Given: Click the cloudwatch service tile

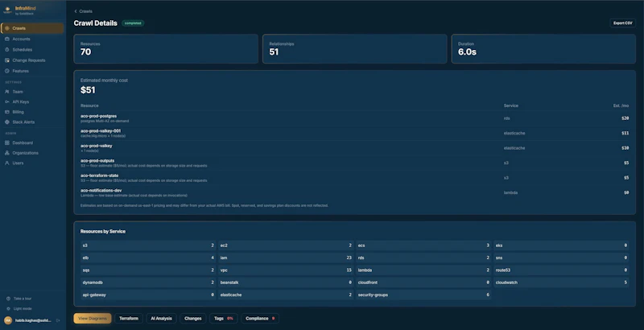Looking at the screenshot, I should tap(561, 283).
